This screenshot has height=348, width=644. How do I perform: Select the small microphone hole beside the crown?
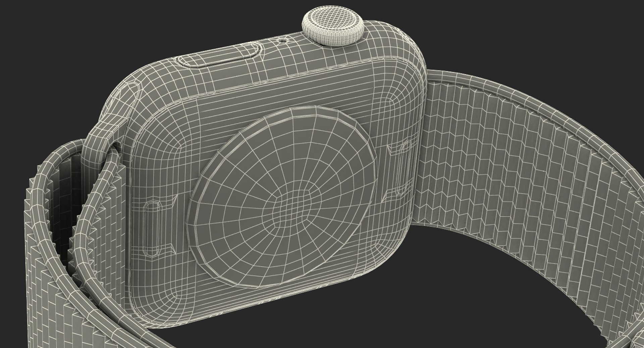click(283, 41)
